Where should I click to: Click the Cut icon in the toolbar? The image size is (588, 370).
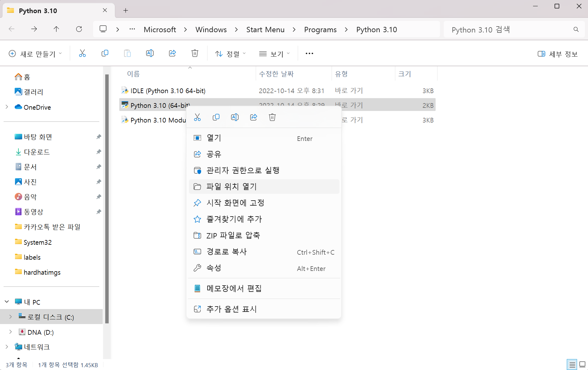tap(82, 53)
